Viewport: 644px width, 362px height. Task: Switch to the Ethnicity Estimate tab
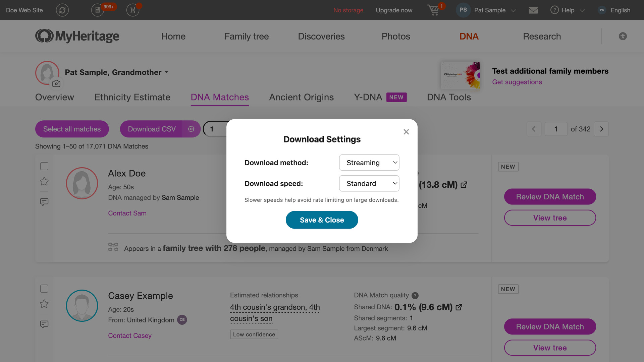[x=132, y=97]
